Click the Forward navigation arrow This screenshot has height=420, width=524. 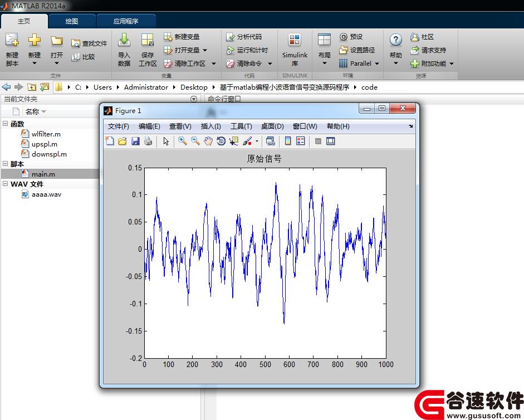tap(19, 87)
